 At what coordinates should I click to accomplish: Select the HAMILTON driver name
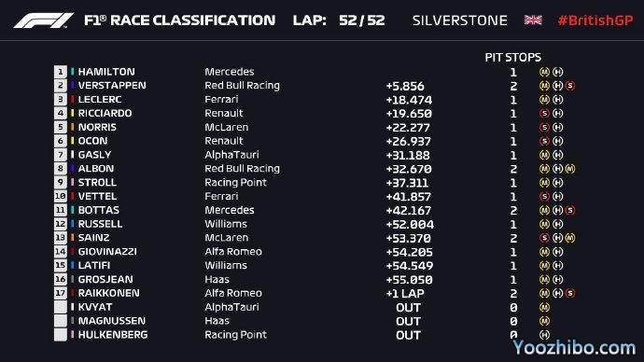coord(106,72)
